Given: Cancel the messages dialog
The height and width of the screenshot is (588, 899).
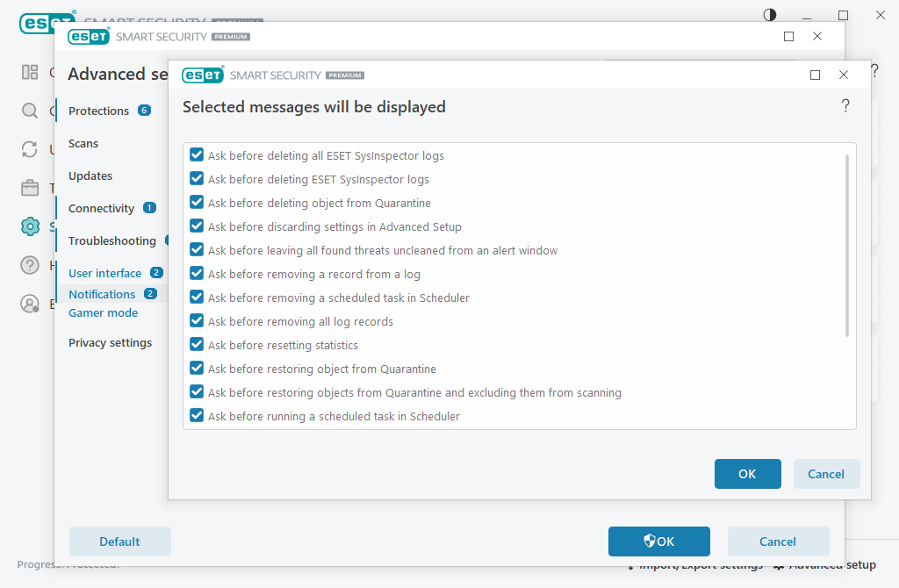Looking at the screenshot, I should 826,474.
